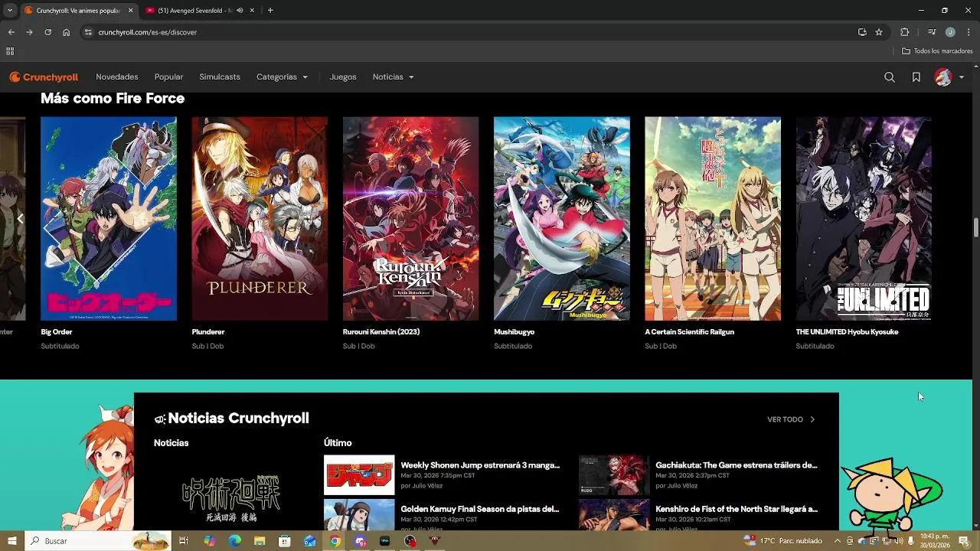This screenshot has width=980, height=551.
Task: Expand the Noticias dropdown menu
Action: pyautogui.click(x=393, y=77)
